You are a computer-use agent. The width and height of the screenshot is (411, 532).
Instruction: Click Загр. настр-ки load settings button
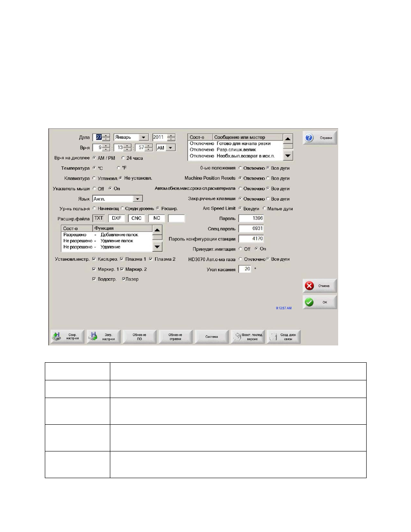point(103,337)
